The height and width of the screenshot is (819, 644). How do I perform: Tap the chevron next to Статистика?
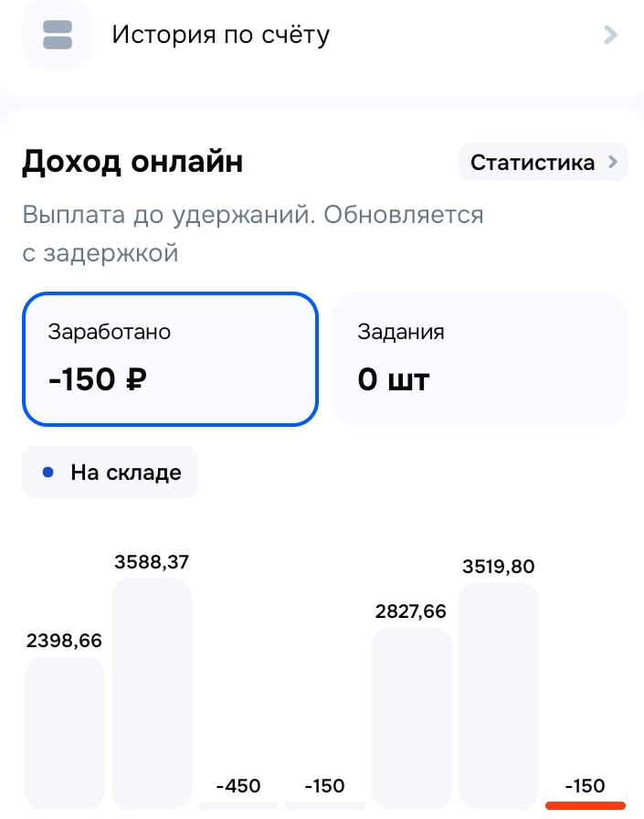(x=613, y=163)
